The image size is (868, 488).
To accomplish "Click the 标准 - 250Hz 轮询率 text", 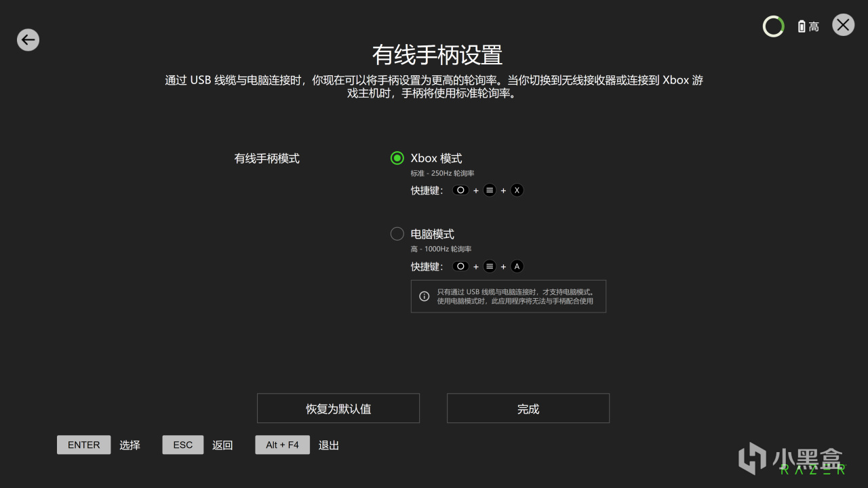I will tap(443, 174).
